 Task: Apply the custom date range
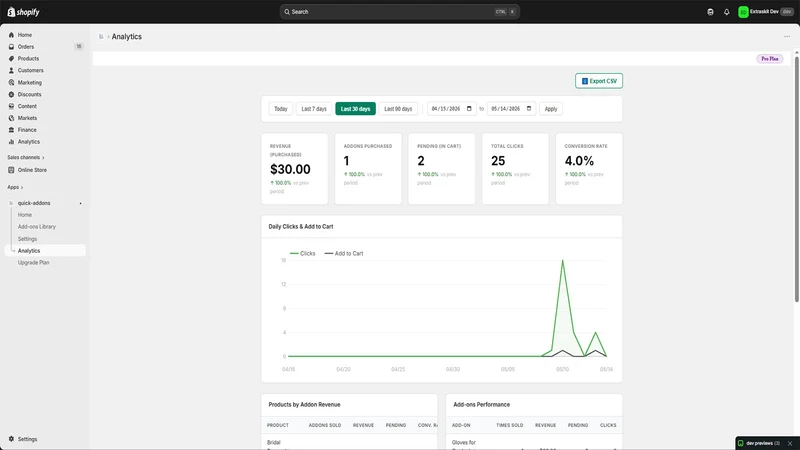[551, 109]
